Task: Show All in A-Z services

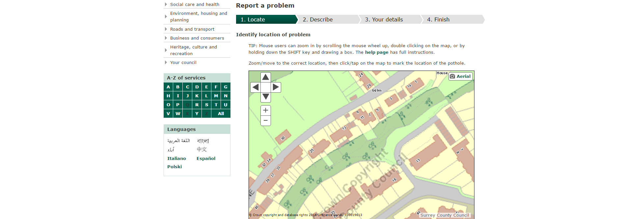Action: [221, 113]
